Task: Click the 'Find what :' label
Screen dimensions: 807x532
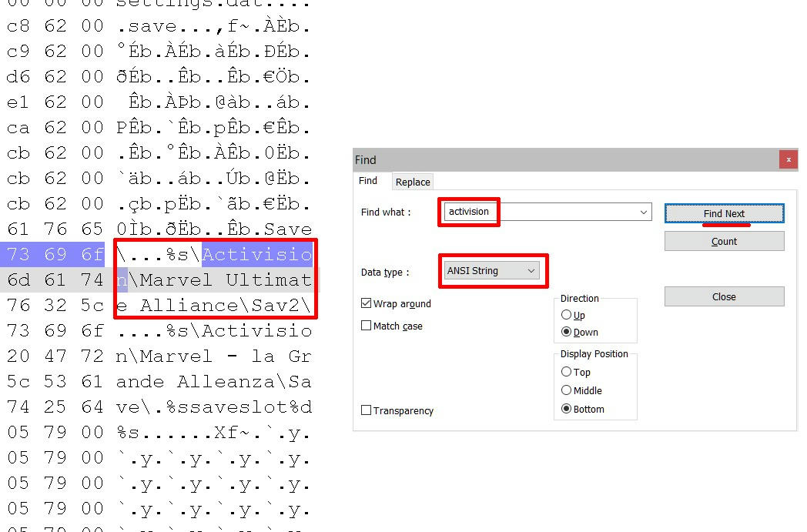Action: (x=386, y=212)
